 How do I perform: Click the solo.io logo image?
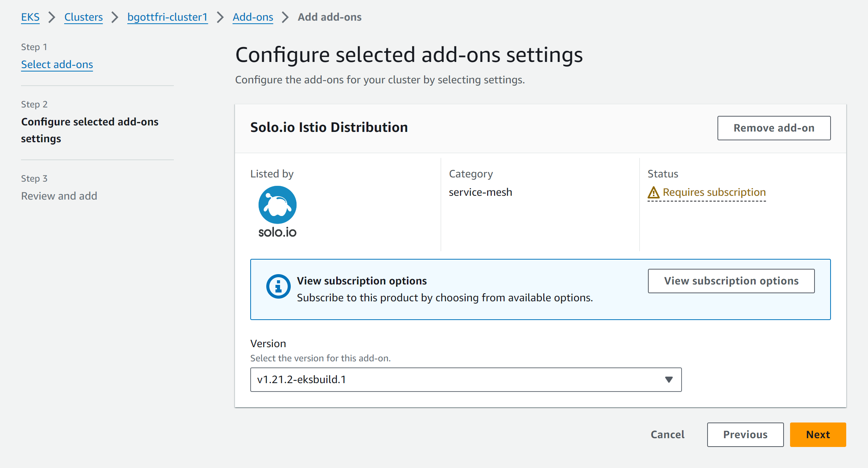click(x=277, y=212)
